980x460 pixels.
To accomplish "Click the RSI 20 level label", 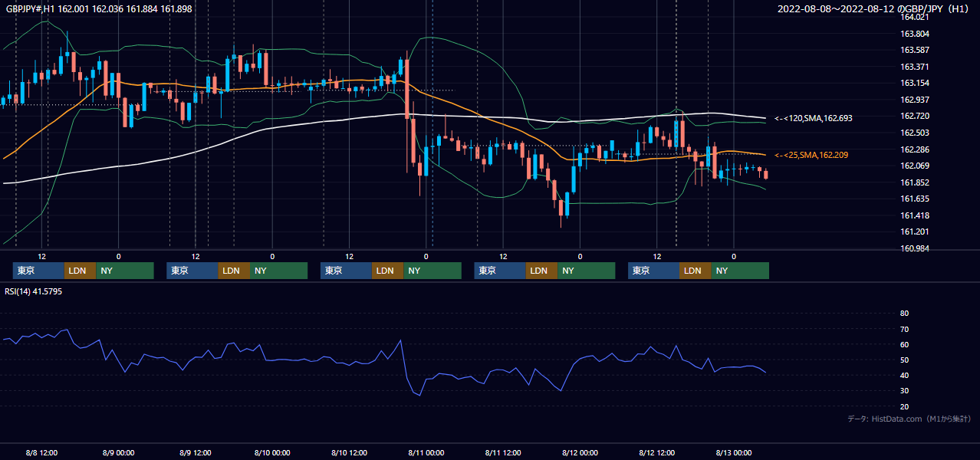I will [x=904, y=406].
